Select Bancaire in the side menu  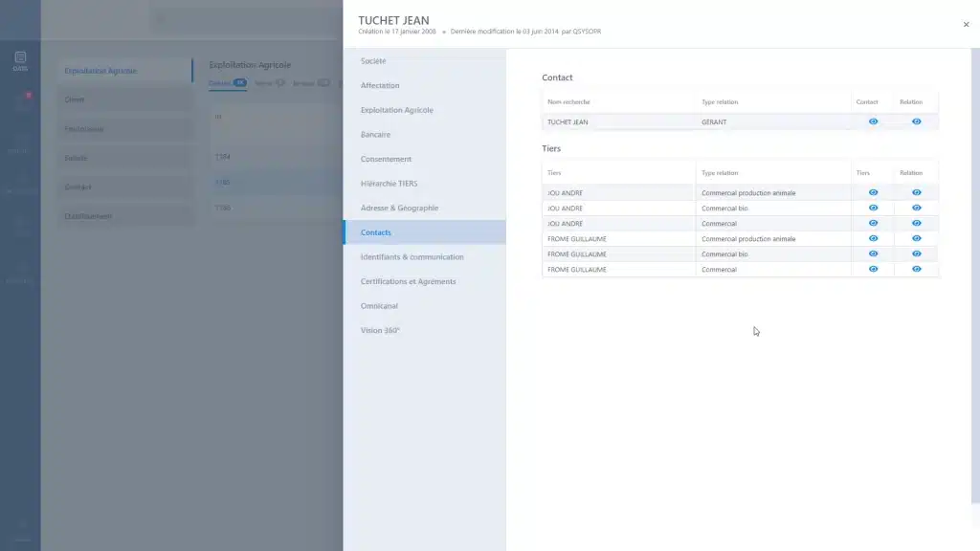click(375, 135)
